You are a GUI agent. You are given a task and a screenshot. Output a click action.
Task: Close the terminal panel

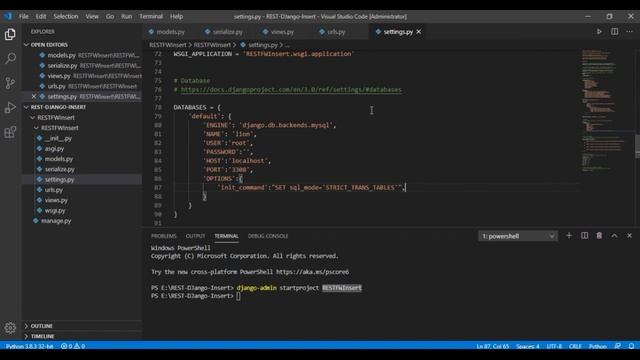pos(629,236)
